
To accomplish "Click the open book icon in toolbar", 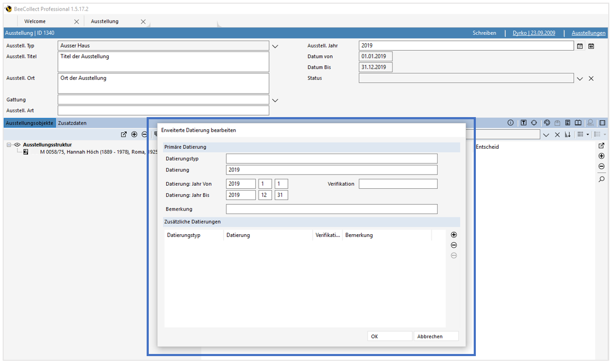I will [578, 123].
